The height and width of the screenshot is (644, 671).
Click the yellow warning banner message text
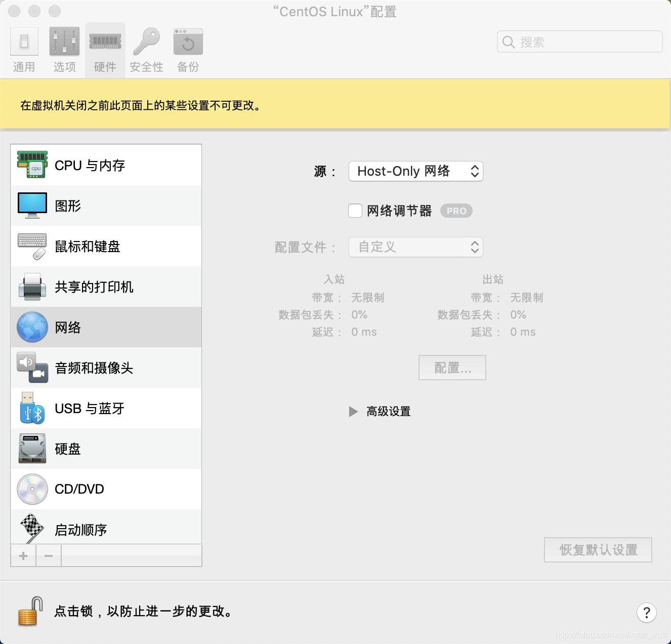(141, 105)
